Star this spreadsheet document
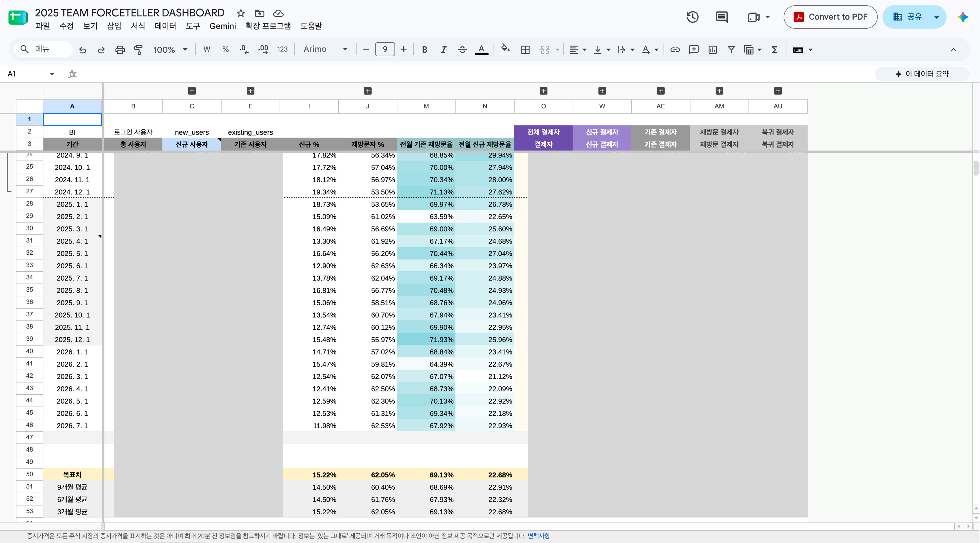This screenshot has height=543, width=980. (241, 13)
